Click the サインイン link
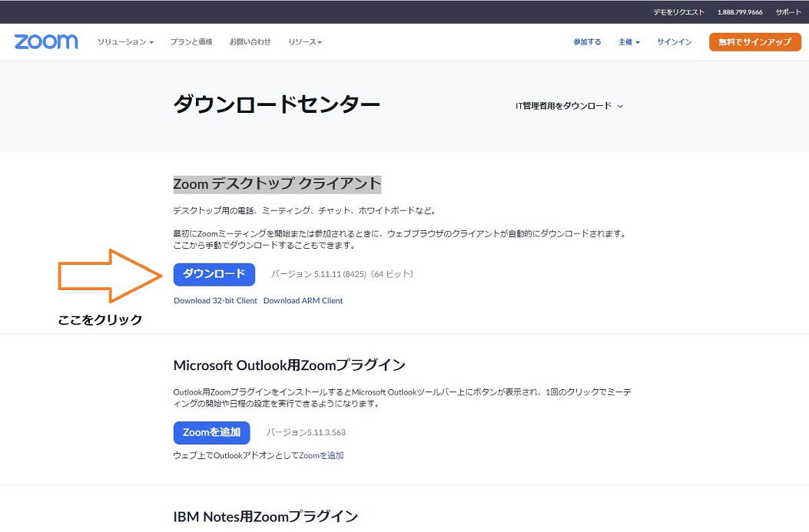The height and width of the screenshot is (532, 809). pyautogui.click(x=675, y=41)
